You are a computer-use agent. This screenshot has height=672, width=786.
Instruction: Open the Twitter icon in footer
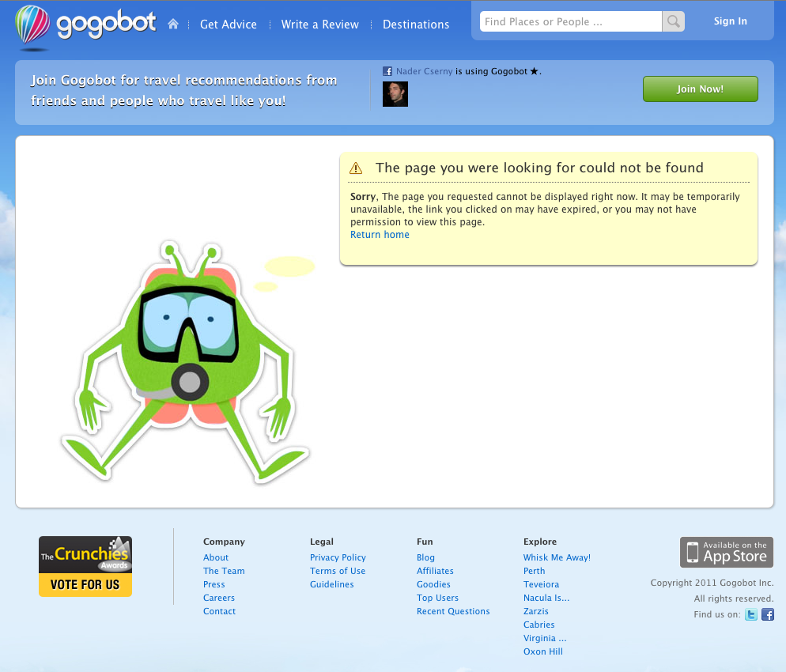click(x=751, y=614)
